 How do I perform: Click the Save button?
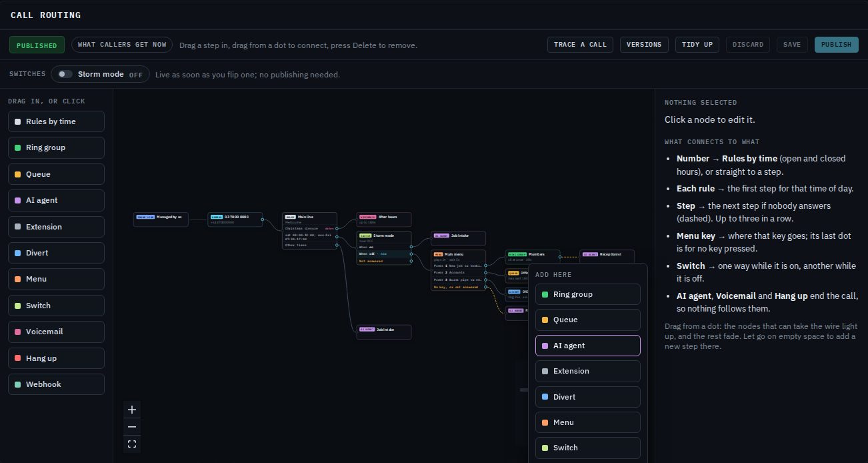point(792,45)
